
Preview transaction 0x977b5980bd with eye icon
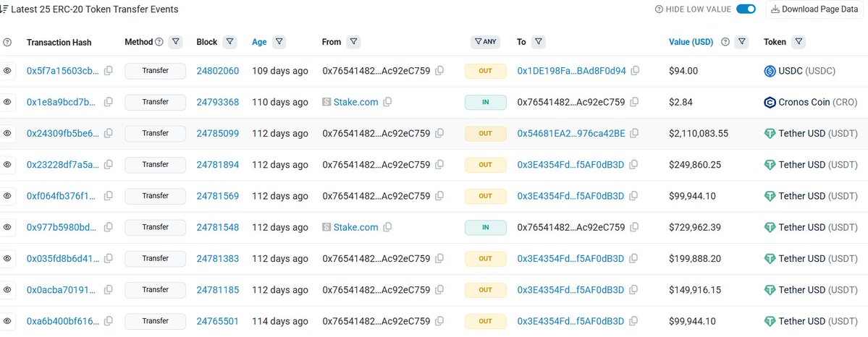(x=7, y=227)
